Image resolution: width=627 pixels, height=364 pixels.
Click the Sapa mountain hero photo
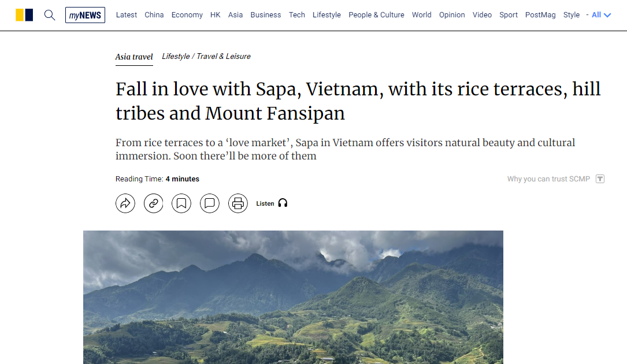pyautogui.click(x=293, y=296)
